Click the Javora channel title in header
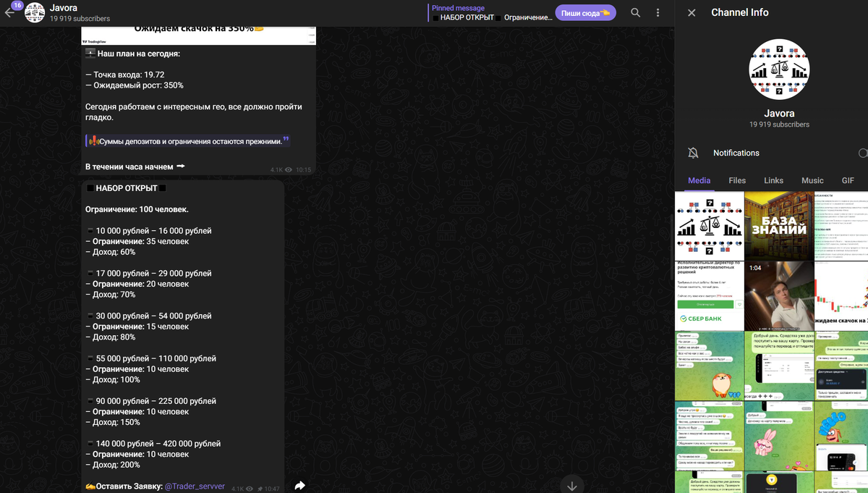The image size is (868, 493). pos(64,8)
